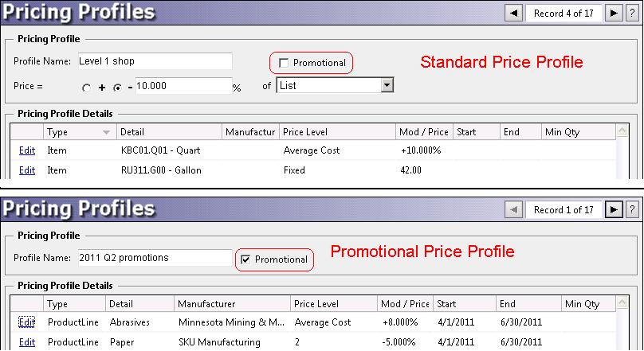
Task: Open the List price level dropdown
Action: coord(387,85)
